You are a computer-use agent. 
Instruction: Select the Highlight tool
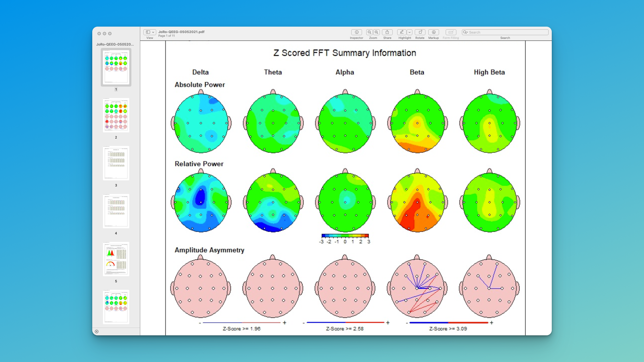(x=401, y=32)
